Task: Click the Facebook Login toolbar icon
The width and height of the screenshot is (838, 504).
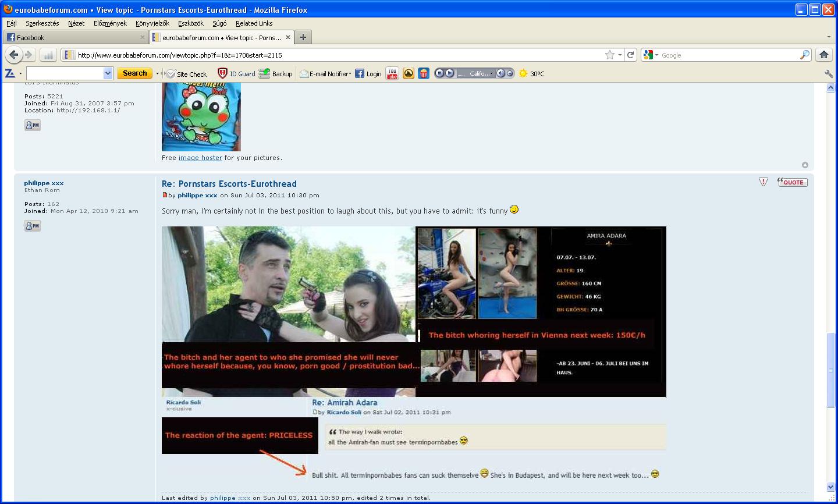Action: point(368,74)
